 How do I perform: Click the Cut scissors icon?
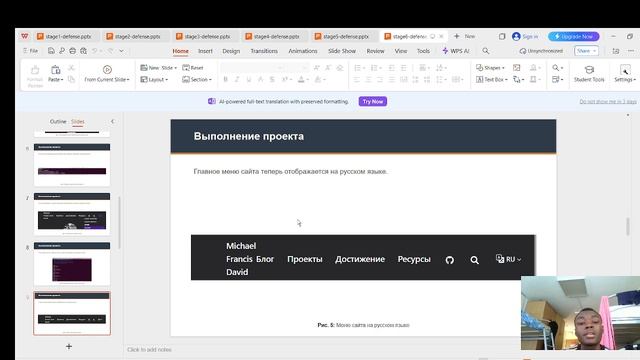[71, 68]
